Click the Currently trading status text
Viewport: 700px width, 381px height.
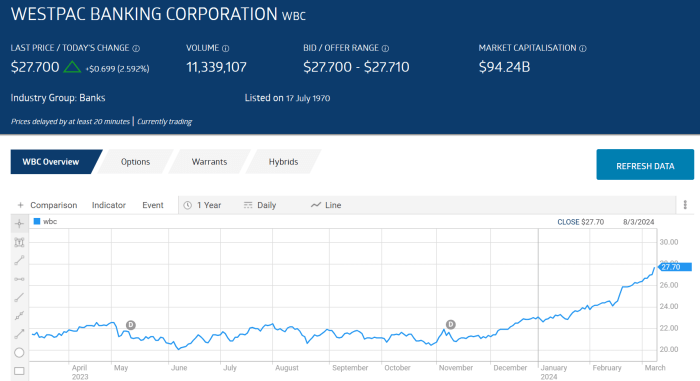(164, 121)
